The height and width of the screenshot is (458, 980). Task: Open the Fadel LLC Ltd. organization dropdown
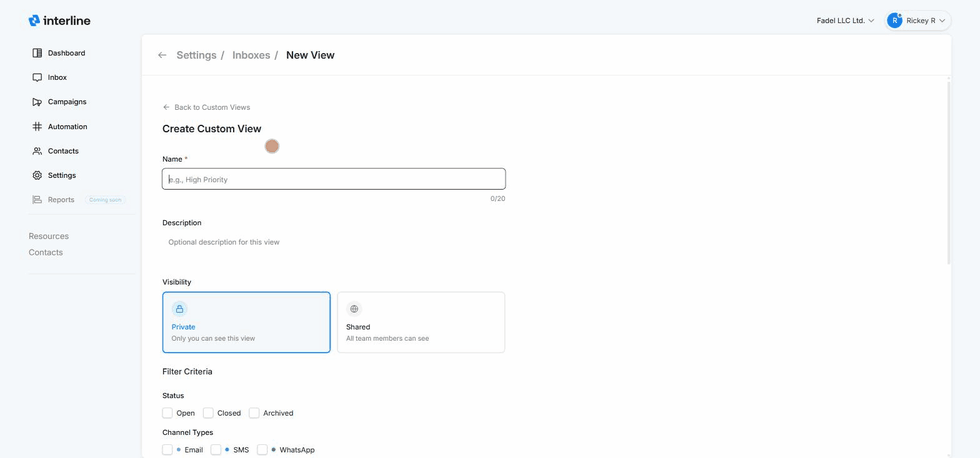pyautogui.click(x=845, y=21)
